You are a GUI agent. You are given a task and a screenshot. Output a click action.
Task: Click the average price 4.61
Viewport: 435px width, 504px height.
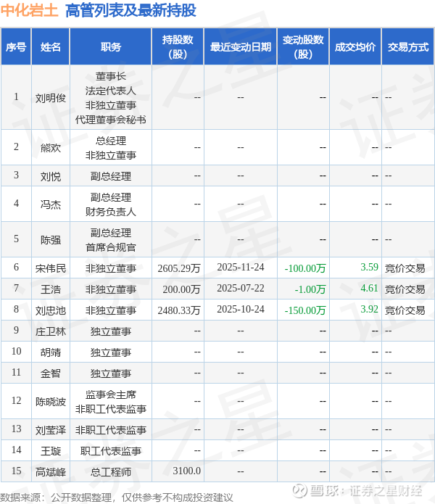[x=370, y=288]
